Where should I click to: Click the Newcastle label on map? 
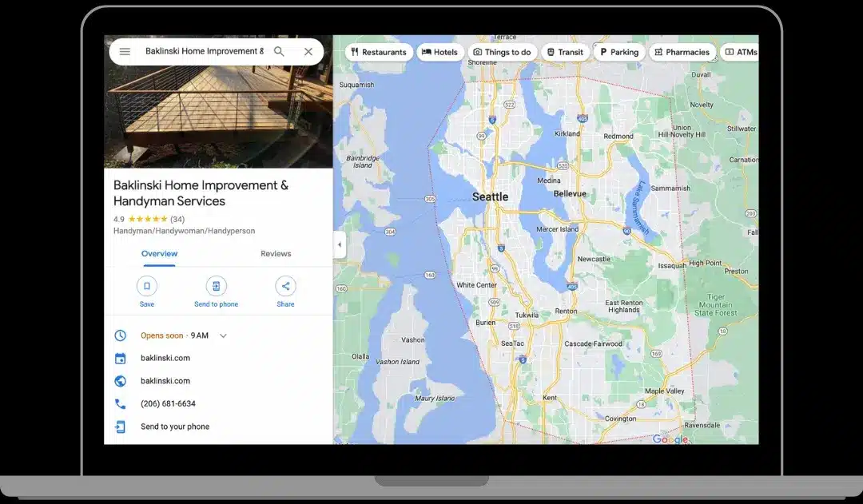(593, 259)
